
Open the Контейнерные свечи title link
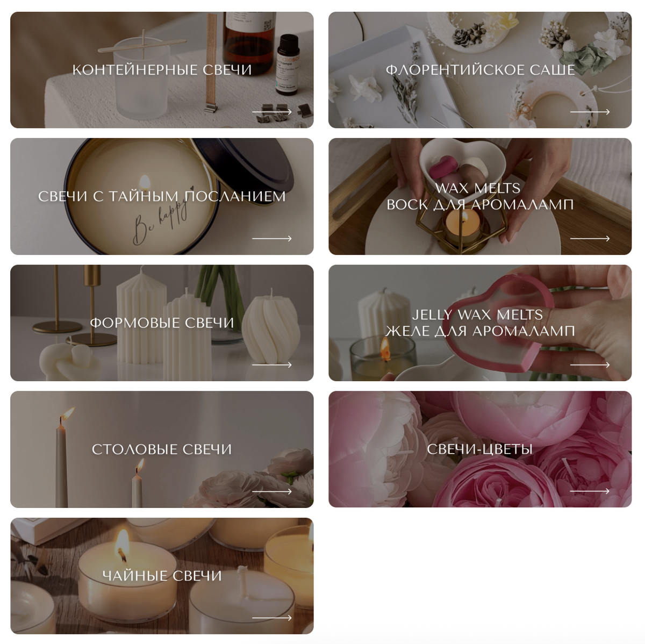point(162,70)
